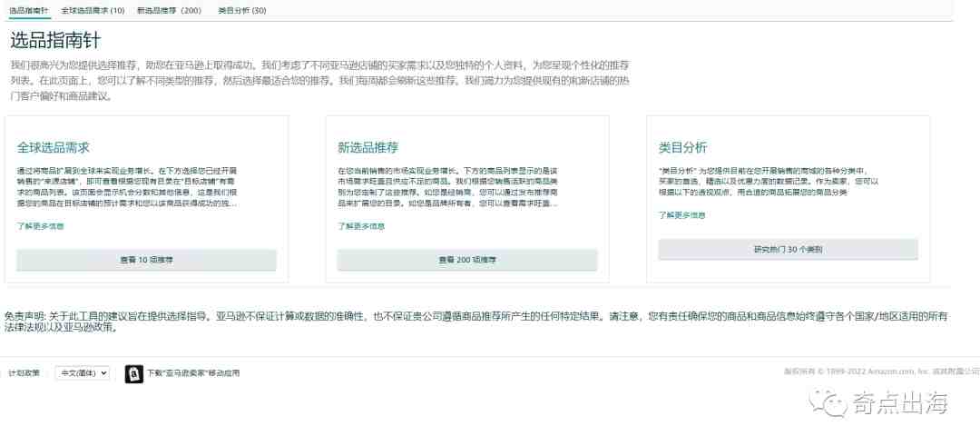Click 下载"亚马逊卖家"移动应用 link

tap(193, 373)
